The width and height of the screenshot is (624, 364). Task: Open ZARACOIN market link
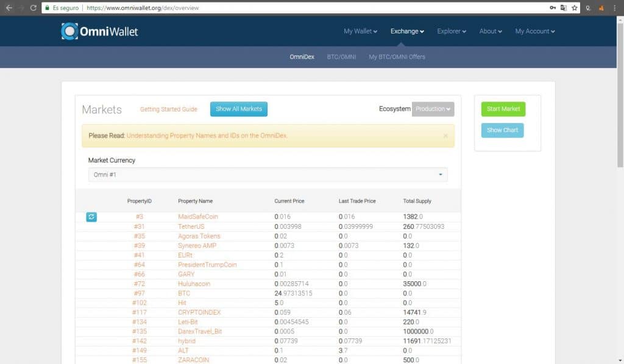click(x=193, y=360)
